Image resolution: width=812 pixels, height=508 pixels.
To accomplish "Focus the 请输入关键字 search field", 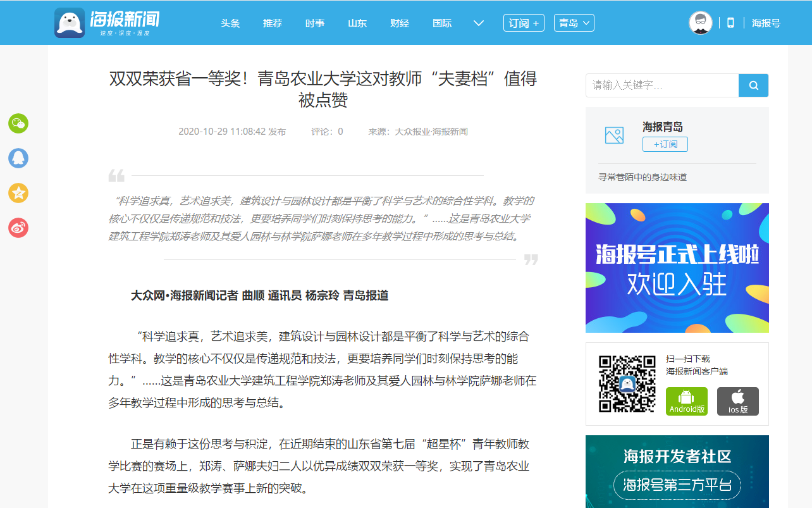I will tap(662, 85).
